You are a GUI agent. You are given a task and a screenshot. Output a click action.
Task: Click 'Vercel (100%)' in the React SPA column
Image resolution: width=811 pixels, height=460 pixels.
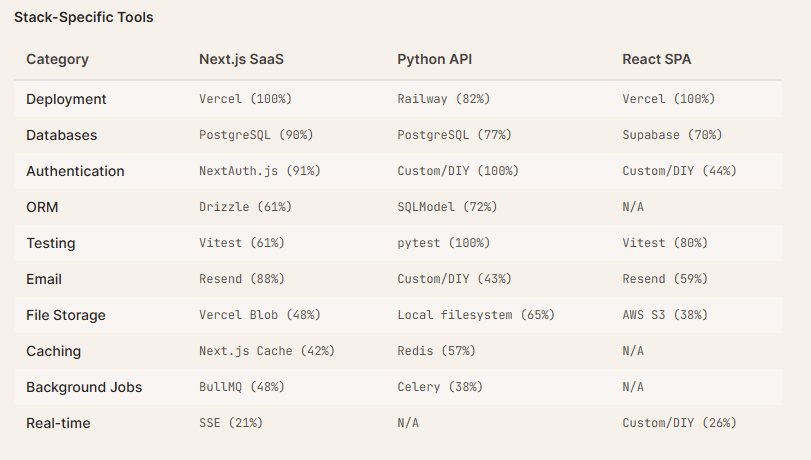tap(669, 99)
